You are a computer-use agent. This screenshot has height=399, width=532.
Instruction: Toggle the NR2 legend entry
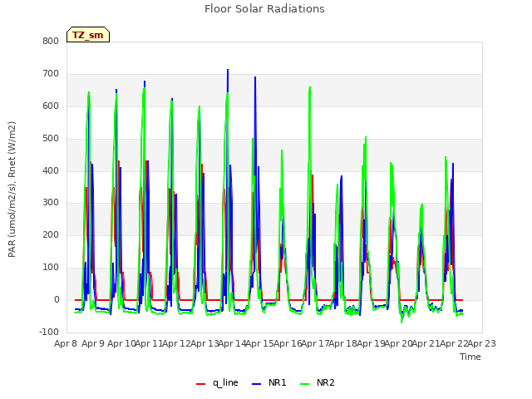pyautogui.click(x=318, y=382)
